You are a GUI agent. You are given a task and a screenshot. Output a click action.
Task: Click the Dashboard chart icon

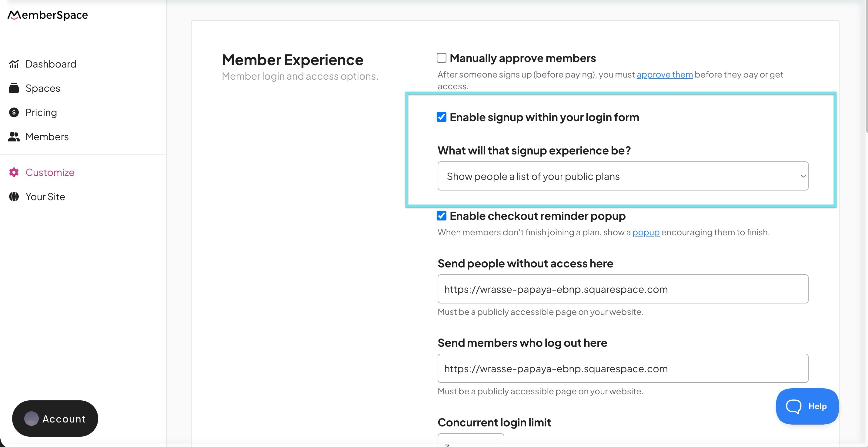tap(14, 64)
